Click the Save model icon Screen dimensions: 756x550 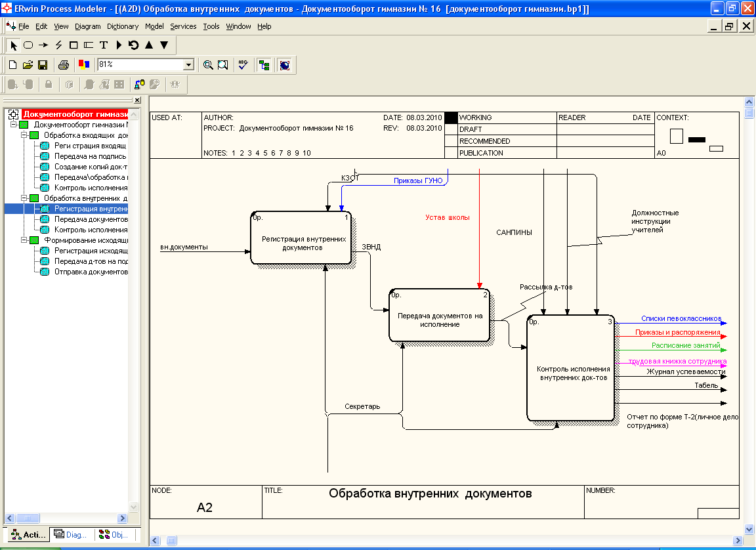(x=43, y=65)
